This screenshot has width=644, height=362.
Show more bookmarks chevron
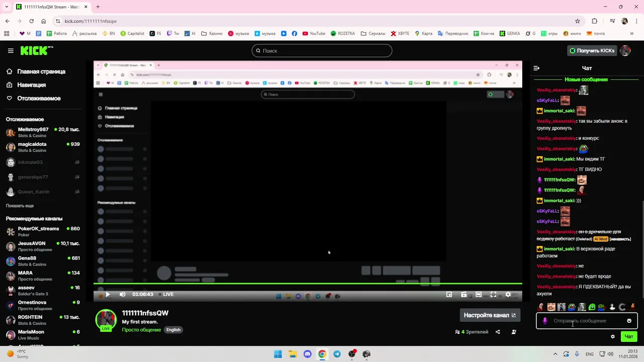click(632, 34)
